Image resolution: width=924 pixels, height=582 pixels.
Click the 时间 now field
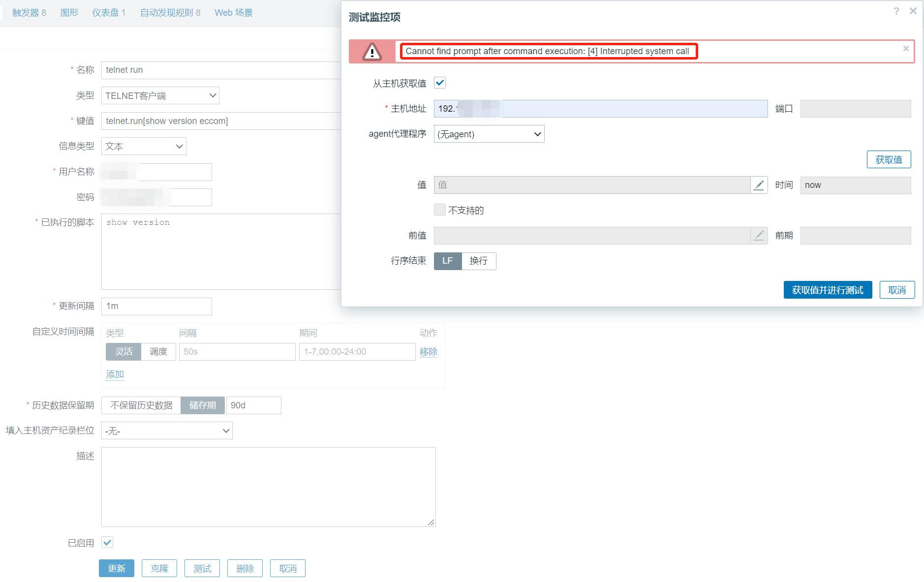pyautogui.click(x=856, y=185)
